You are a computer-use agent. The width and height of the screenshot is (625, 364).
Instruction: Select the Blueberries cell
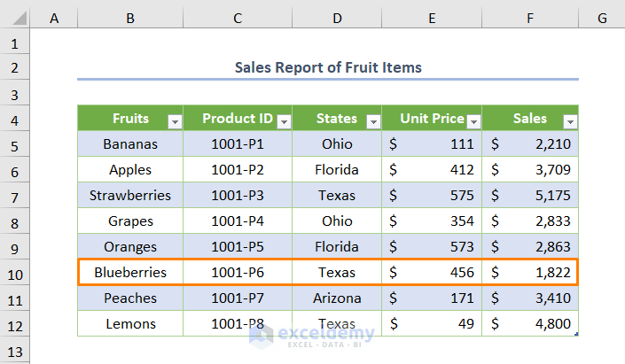130,273
